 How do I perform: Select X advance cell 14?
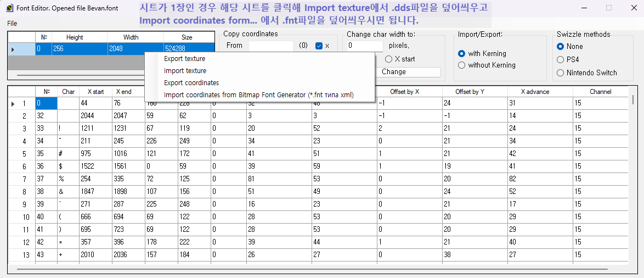pos(540,116)
